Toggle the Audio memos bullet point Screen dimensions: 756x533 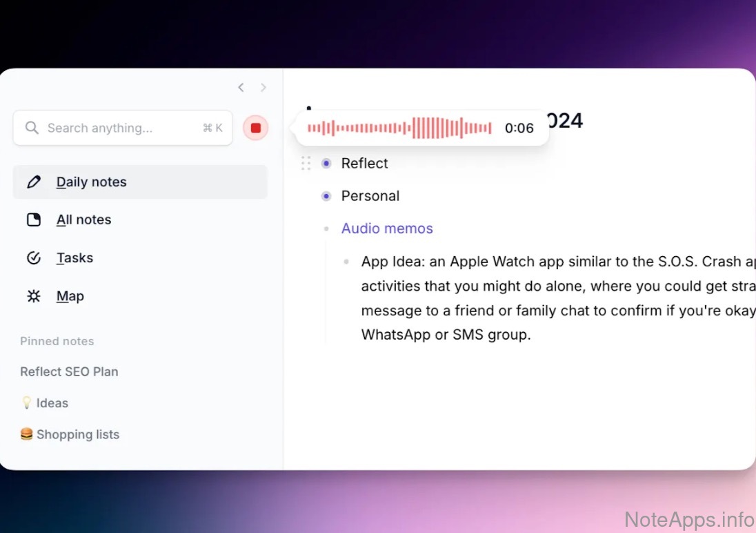click(x=326, y=229)
